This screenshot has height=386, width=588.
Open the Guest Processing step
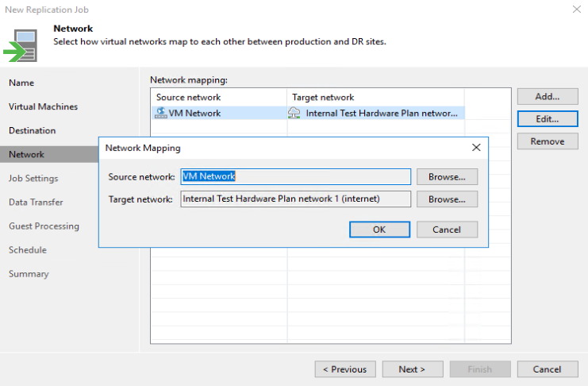(x=44, y=226)
